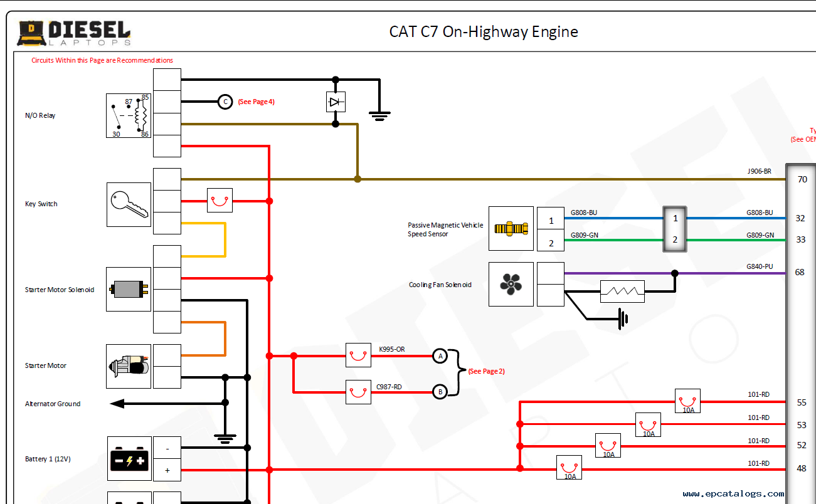This screenshot has width=816, height=504.
Task: Click the Battery 1 (12V) text label
Action: 48,459
